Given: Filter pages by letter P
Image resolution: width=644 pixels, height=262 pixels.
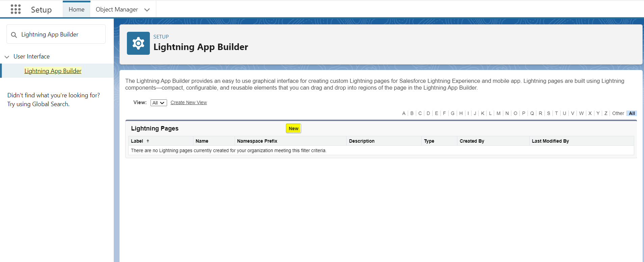Looking at the screenshot, I should click(x=524, y=113).
